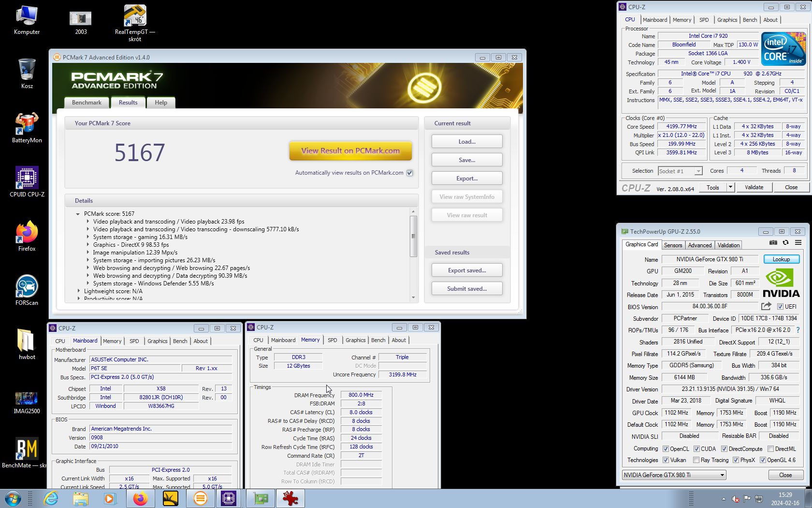Switch to IrfanView red cat taskbar button
The image size is (812, 508).
coord(290,498)
